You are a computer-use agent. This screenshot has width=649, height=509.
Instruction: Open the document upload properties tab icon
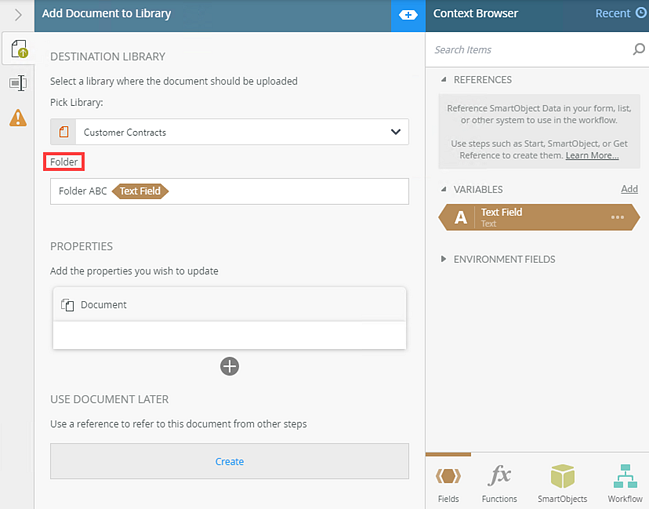coord(18,50)
